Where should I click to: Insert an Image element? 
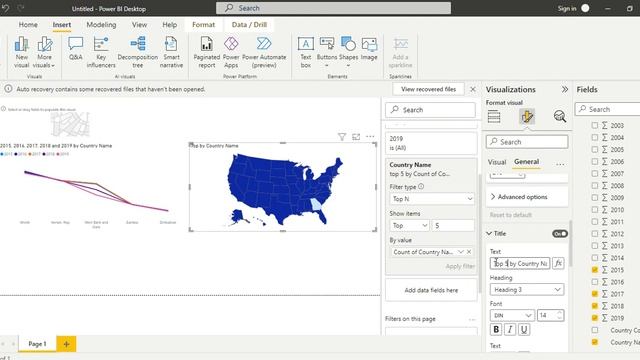[x=369, y=49]
